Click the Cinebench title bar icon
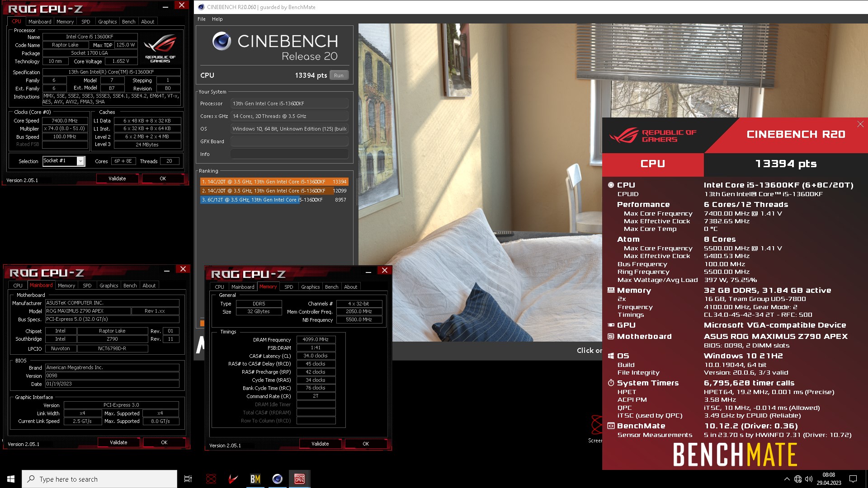The width and height of the screenshot is (868, 488). click(201, 7)
